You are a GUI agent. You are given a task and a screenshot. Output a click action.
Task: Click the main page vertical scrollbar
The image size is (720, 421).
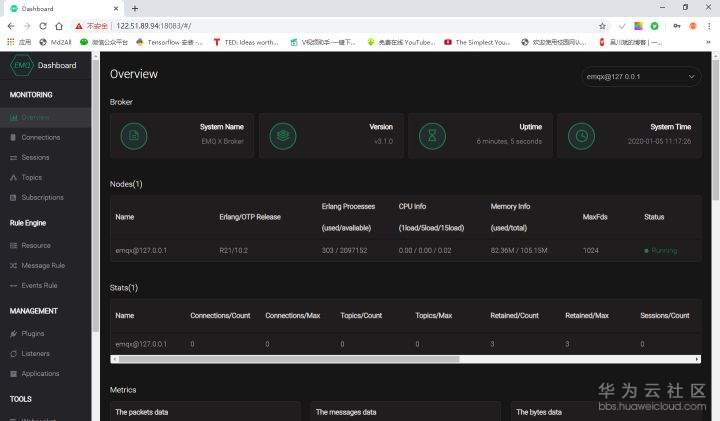[x=716, y=130]
